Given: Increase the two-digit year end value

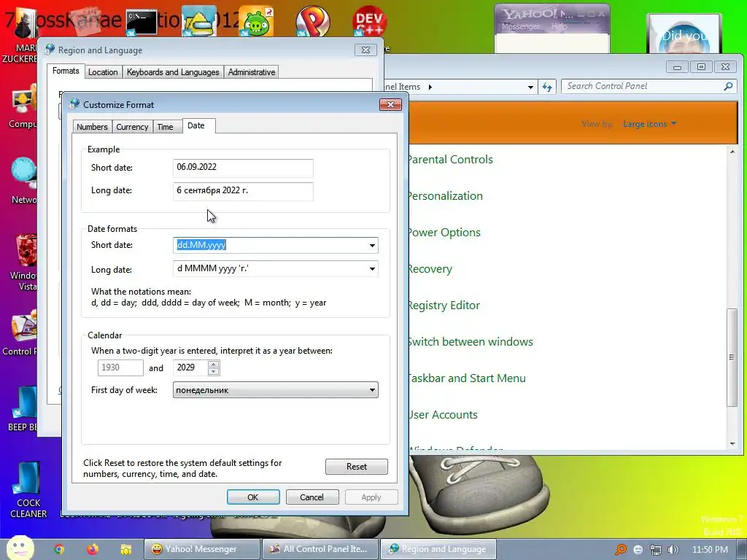Looking at the screenshot, I should [214, 365].
